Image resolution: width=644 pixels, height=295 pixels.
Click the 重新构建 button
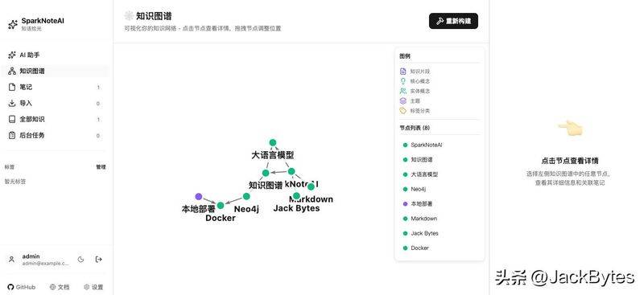pos(453,21)
